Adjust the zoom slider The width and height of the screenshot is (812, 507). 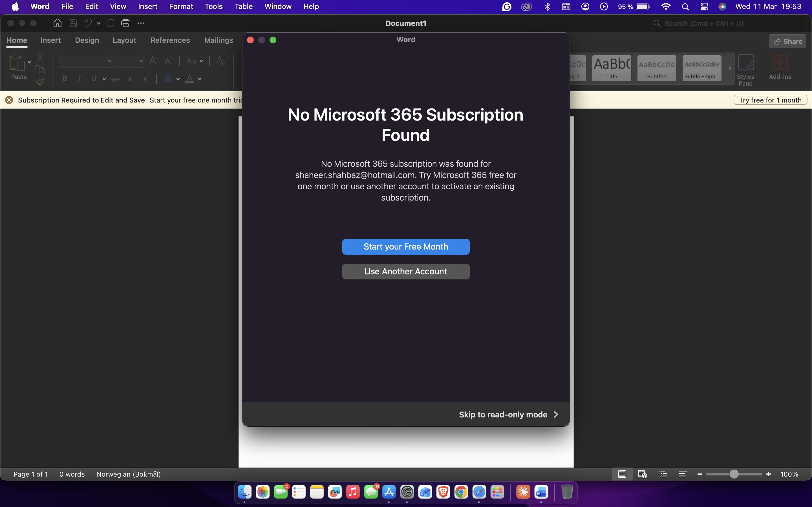[x=734, y=474]
